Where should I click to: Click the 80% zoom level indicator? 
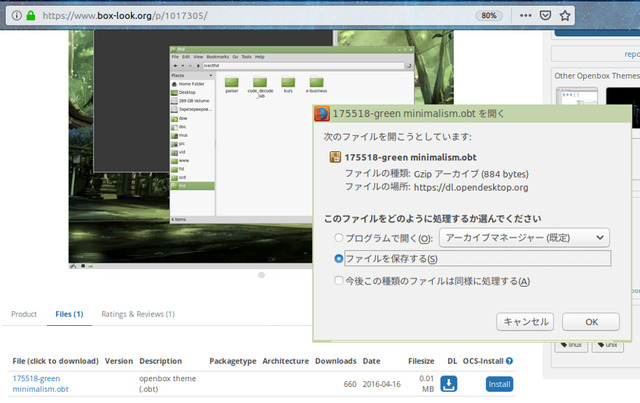(x=489, y=16)
